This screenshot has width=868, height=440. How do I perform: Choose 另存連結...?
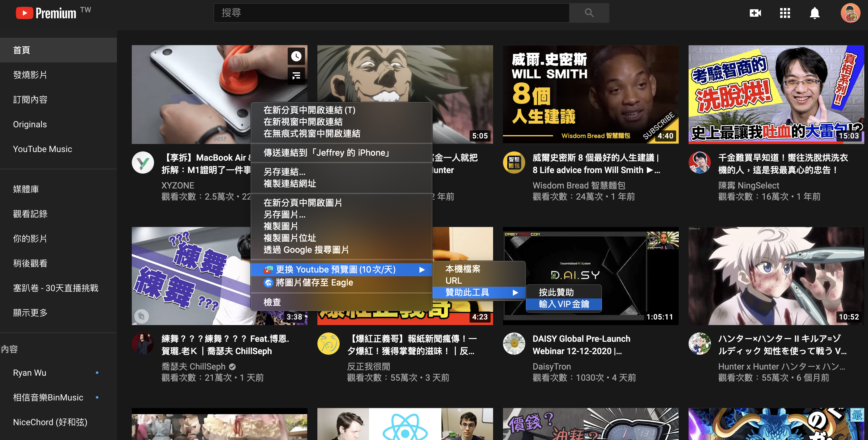[341, 172]
